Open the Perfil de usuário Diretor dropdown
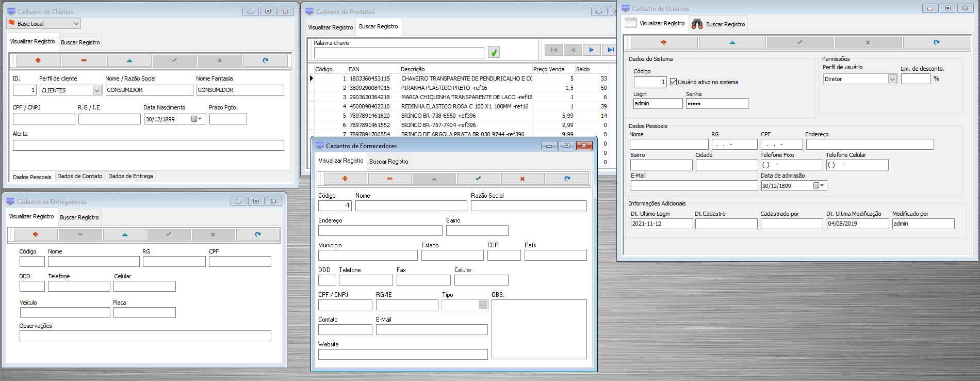980x381 pixels. 892,79
